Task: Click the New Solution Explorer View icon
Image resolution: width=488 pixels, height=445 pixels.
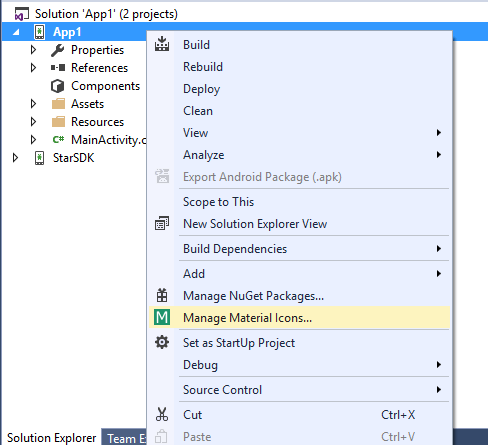Action: tap(162, 223)
